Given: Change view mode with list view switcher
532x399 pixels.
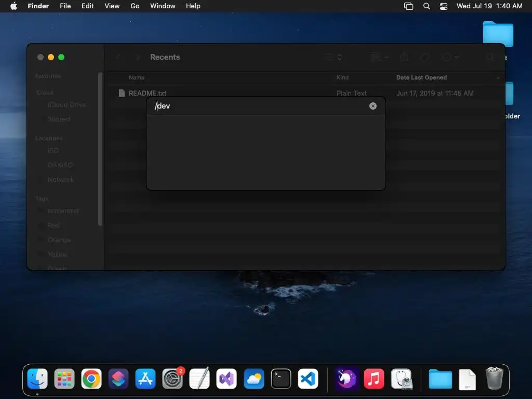Looking at the screenshot, I should click(333, 57).
